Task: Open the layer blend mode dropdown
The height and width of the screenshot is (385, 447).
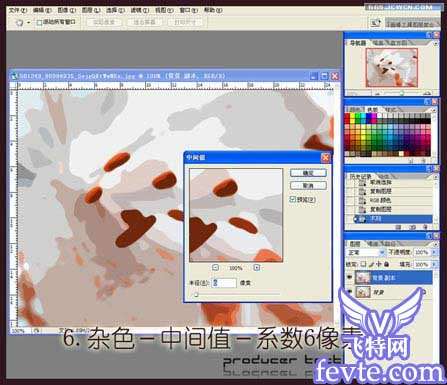Action: point(366,253)
